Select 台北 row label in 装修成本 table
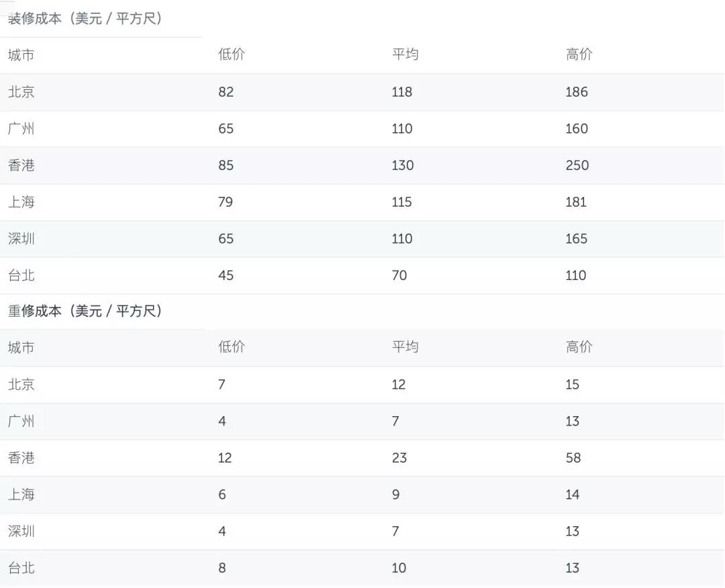The width and height of the screenshot is (725, 588). (21, 275)
